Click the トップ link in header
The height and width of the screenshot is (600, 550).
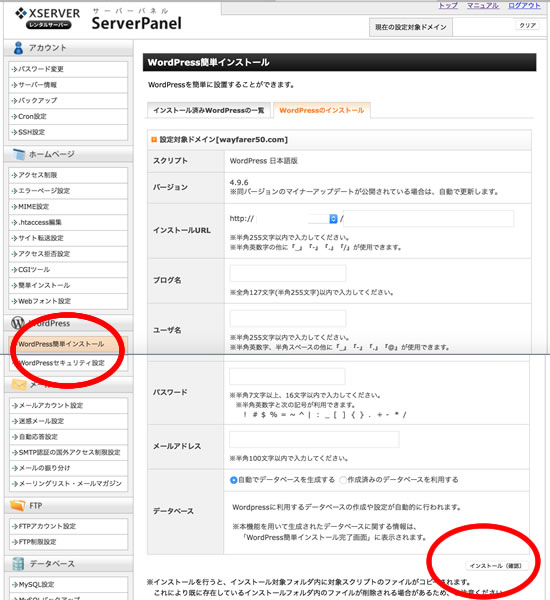point(448,5)
